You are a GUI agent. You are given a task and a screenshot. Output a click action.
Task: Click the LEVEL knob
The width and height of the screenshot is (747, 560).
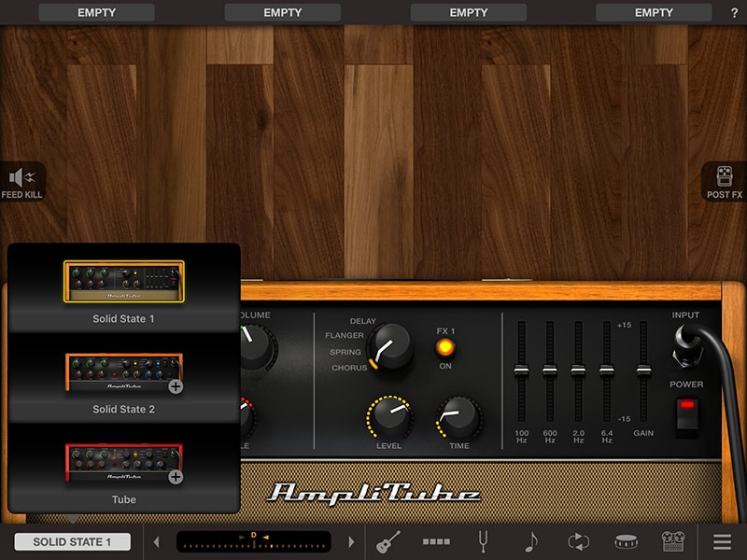click(389, 416)
